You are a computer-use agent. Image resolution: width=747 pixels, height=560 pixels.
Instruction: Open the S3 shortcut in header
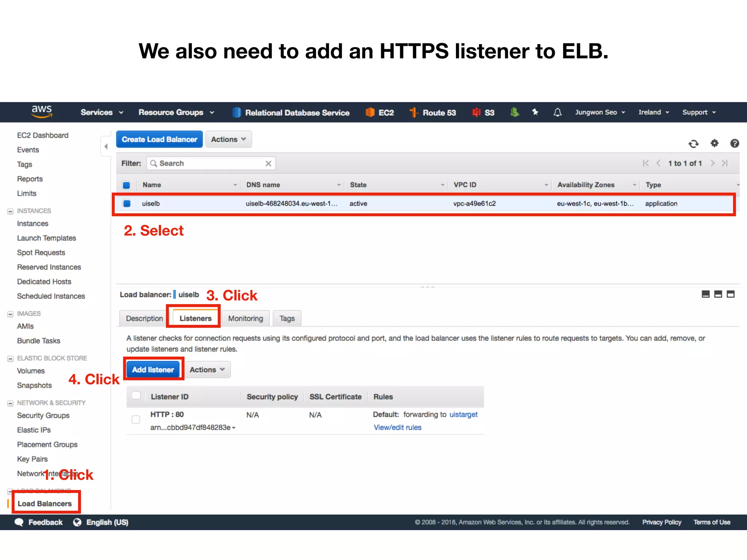[483, 113]
